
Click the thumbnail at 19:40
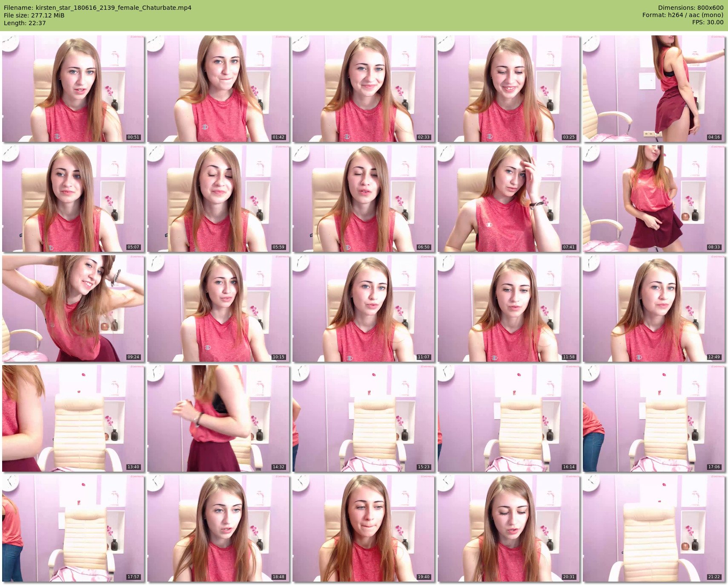click(x=364, y=528)
